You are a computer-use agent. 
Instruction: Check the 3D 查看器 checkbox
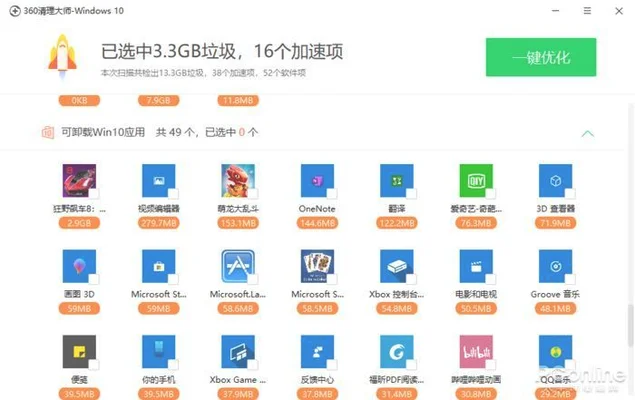tap(570, 194)
